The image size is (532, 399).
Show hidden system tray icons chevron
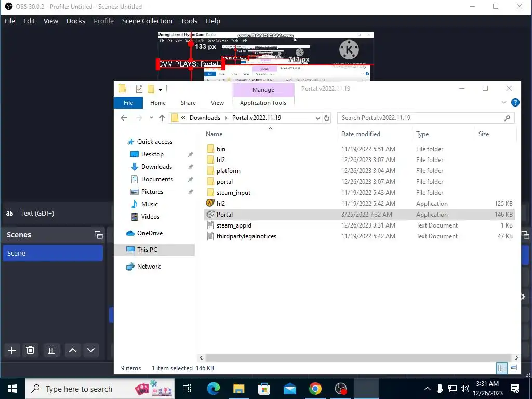point(428,389)
